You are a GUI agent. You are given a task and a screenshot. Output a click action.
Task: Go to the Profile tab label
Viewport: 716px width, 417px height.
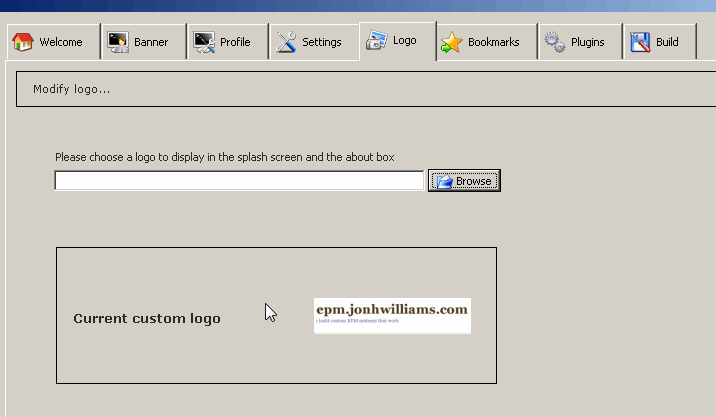[x=235, y=43]
